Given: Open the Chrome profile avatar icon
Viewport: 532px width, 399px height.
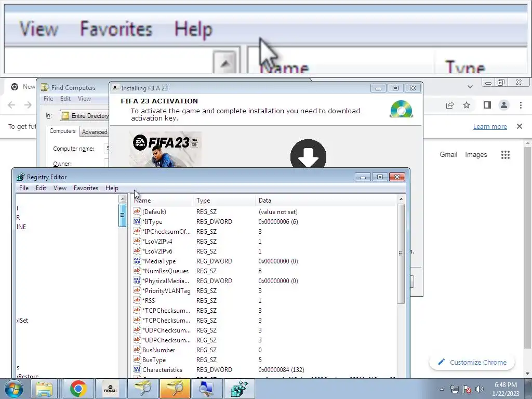Looking at the screenshot, I should pos(504,105).
